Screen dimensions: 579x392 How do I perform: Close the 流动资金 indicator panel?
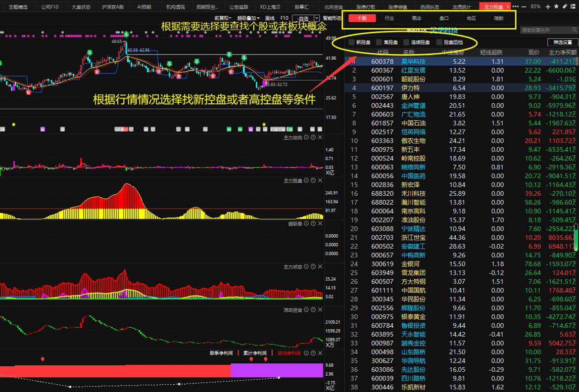(x=320, y=310)
